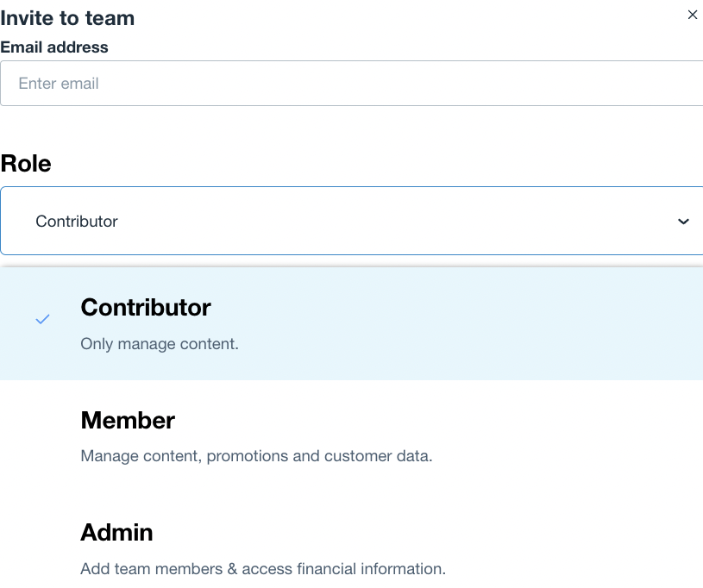Pick the Admin role option heading

tap(116, 533)
